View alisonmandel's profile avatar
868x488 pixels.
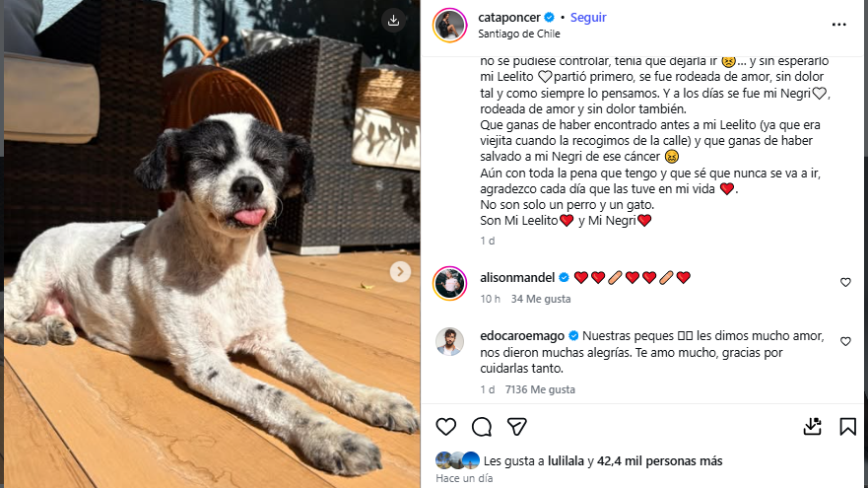point(449,283)
